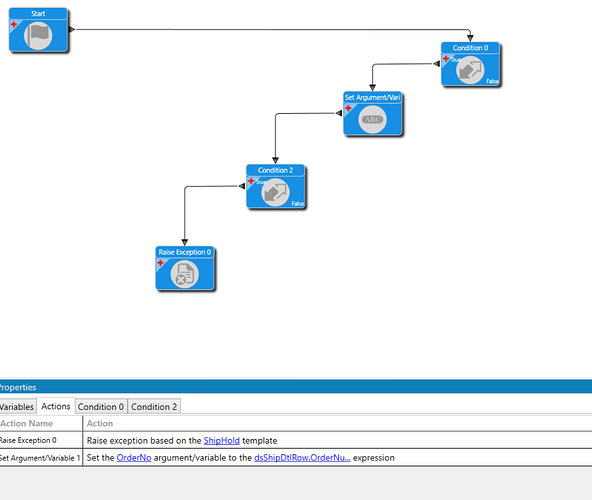Screen dimensions: 592x500
Task: Open the OrderNo variable link
Action: click(134, 458)
